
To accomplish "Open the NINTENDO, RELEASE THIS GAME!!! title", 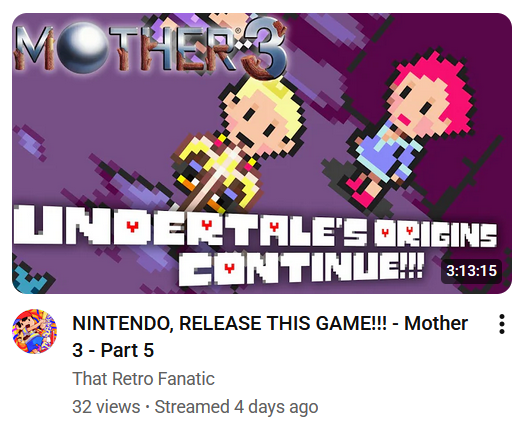I will pos(270,323).
